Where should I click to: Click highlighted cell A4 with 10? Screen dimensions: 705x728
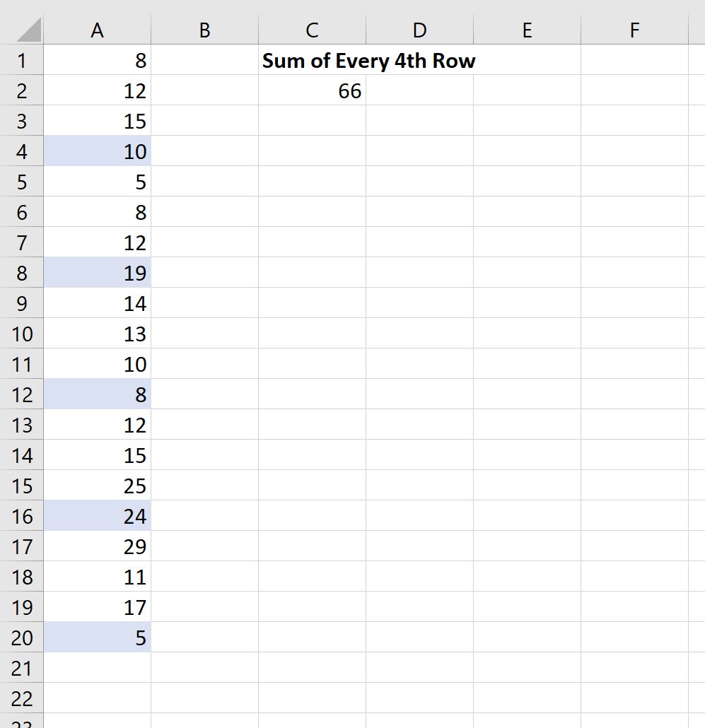[x=98, y=152]
